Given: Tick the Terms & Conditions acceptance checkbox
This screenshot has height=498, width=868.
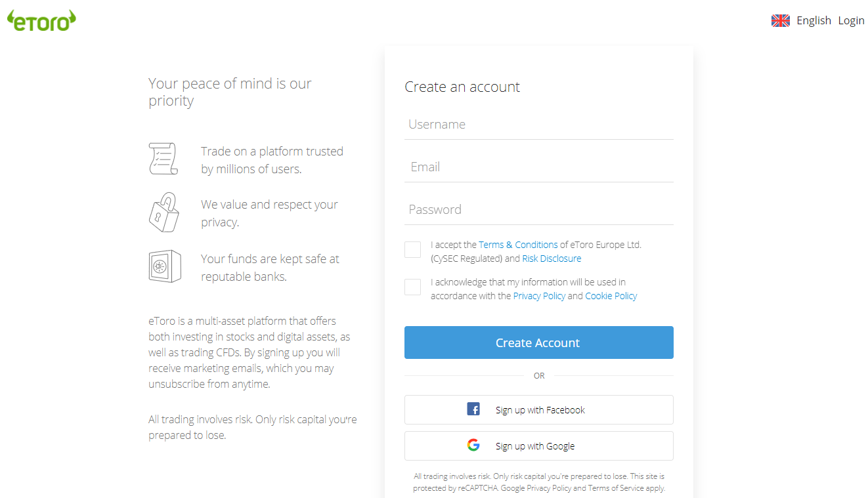Looking at the screenshot, I should [413, 250].
